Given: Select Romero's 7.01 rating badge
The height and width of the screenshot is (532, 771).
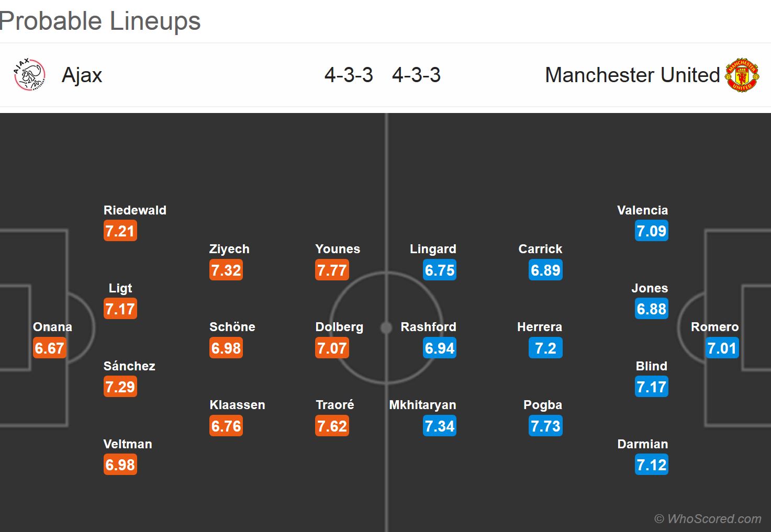Looking at the screenshot, I should click(x=722, y=348).
